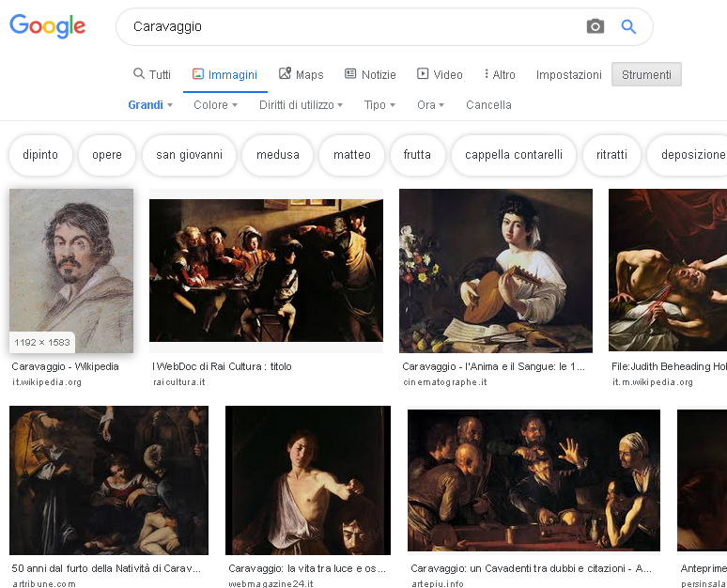Viewport: 727px width, 588px height.
Task: Switch to the Video tab
Action: 440,74
